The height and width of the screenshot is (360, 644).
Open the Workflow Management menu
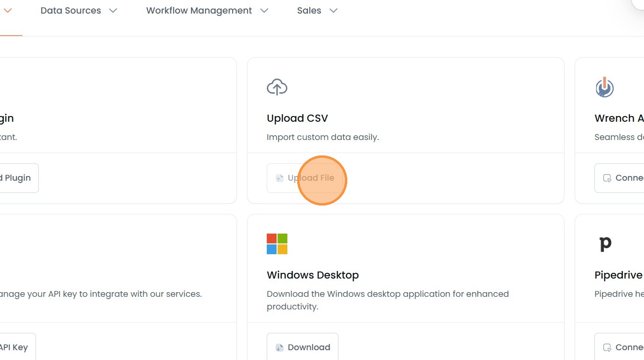(199, 10)
